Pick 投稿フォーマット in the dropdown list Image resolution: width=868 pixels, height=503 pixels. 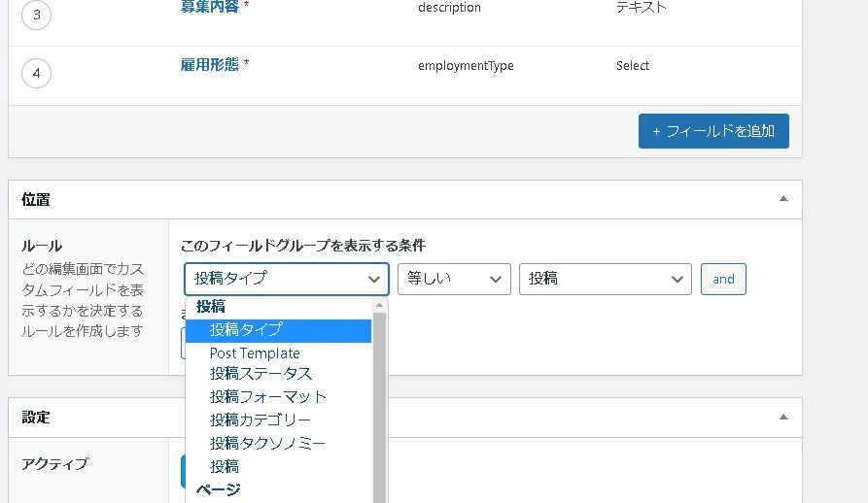tap(268, 396)
